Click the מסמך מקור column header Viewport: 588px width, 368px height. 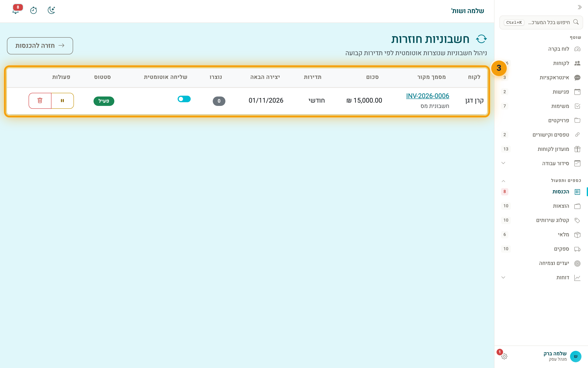point(431,77)
